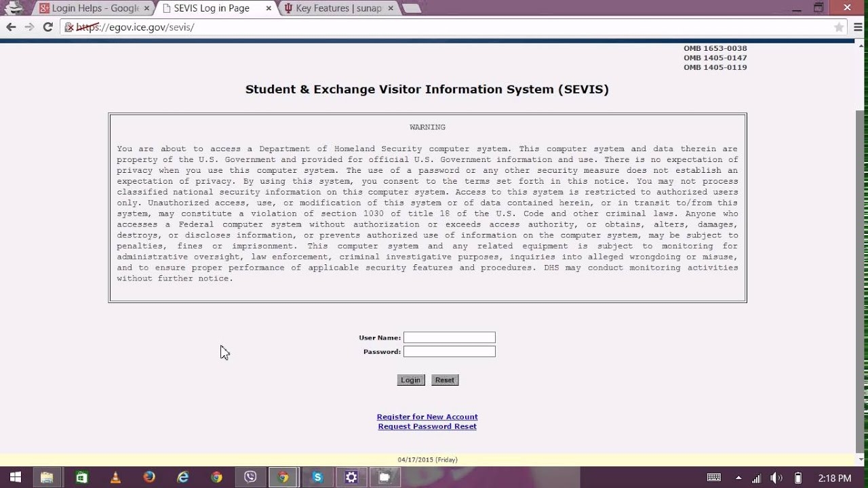Open VLC media player from taskbar
868x488 pixels.
[115, 477]
